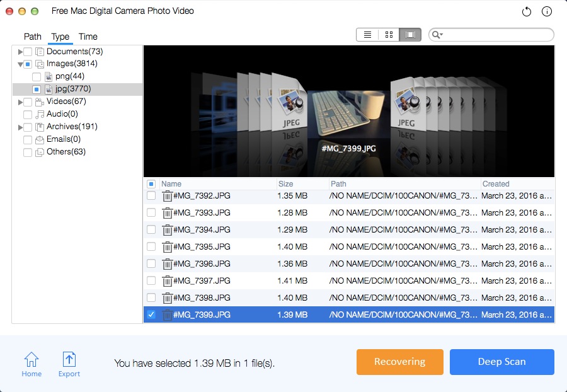567x392 pixels.
Task: Check the box for #MG_7395.JPG
Action: click(151, 246)
